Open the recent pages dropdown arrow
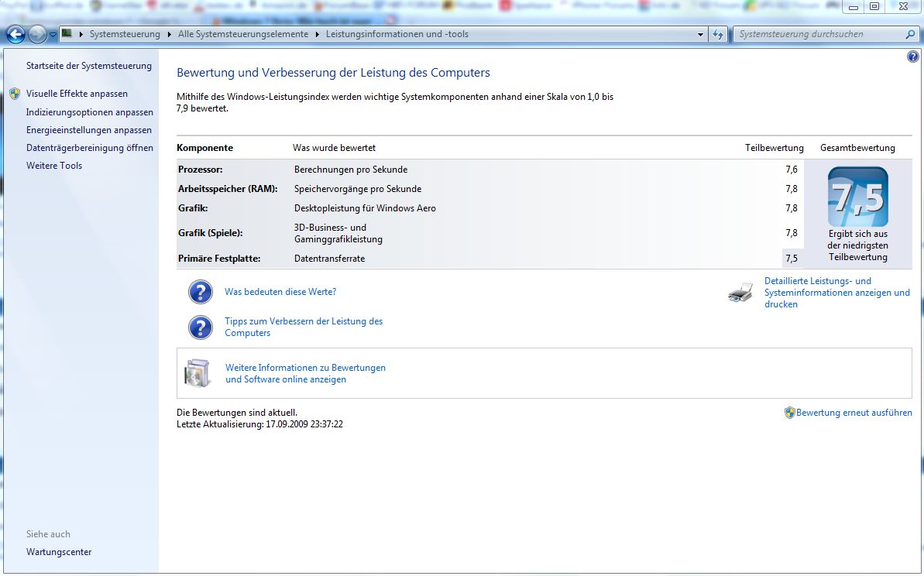 (x=53, y=35)
